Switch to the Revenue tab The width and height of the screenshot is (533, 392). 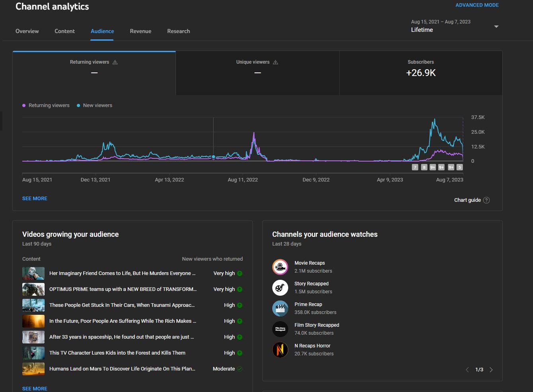(141, 31)
